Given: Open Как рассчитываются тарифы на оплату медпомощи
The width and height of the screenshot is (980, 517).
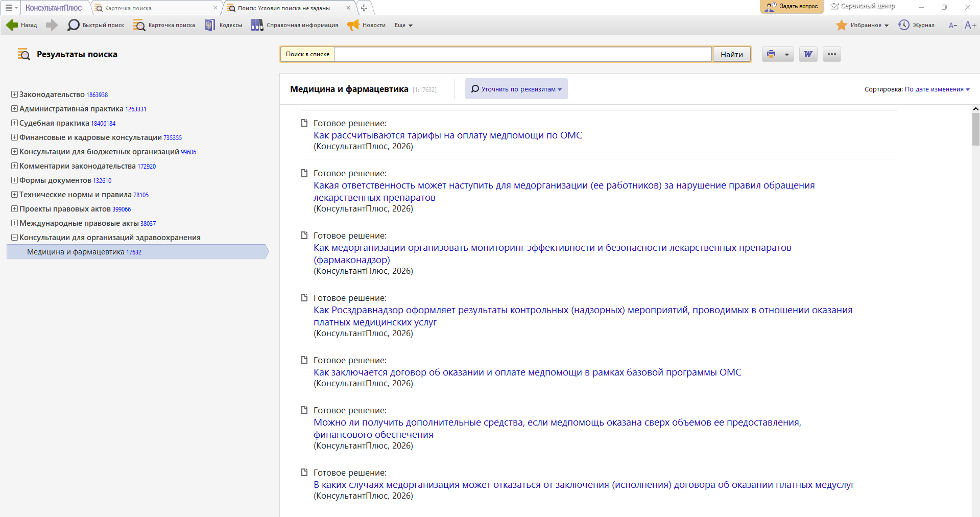Looking at the screenshot, I should (x=448, y=135).
